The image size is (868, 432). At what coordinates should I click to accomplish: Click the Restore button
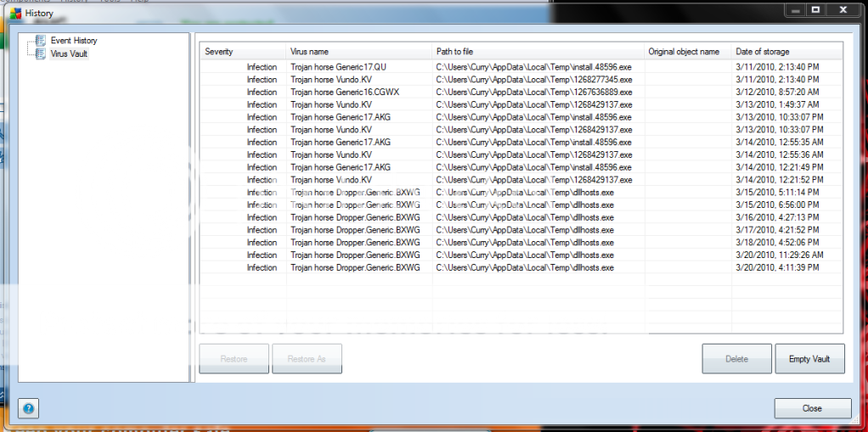point(234,359)
